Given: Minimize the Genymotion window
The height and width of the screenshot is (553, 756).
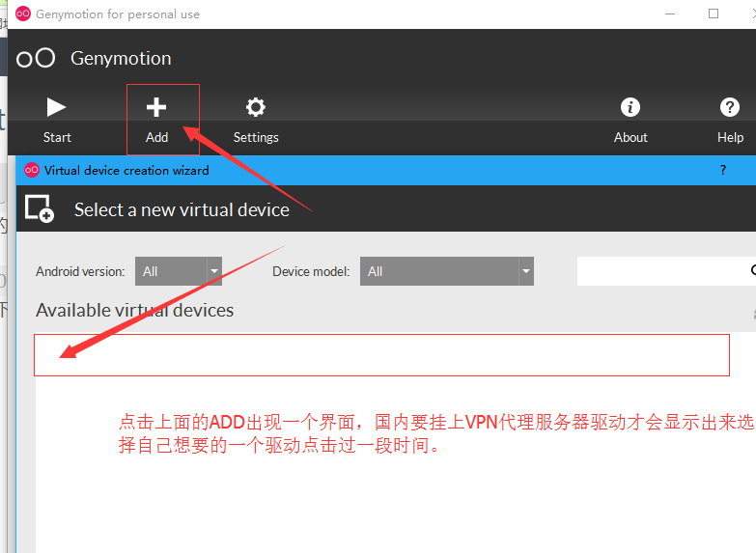Looking at the screenshot, I should click(670, 14).
